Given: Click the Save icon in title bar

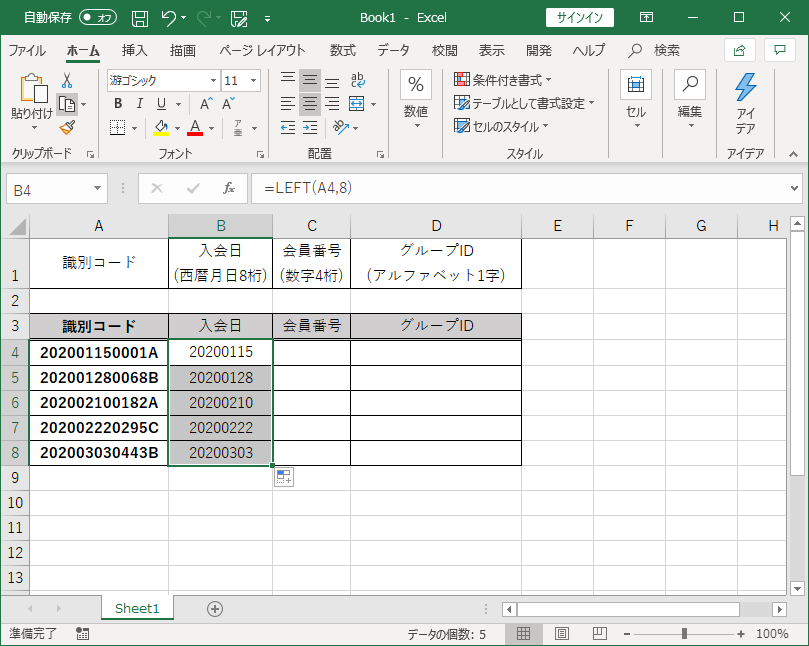Looking at the screenshot, I should click(140, 18).
